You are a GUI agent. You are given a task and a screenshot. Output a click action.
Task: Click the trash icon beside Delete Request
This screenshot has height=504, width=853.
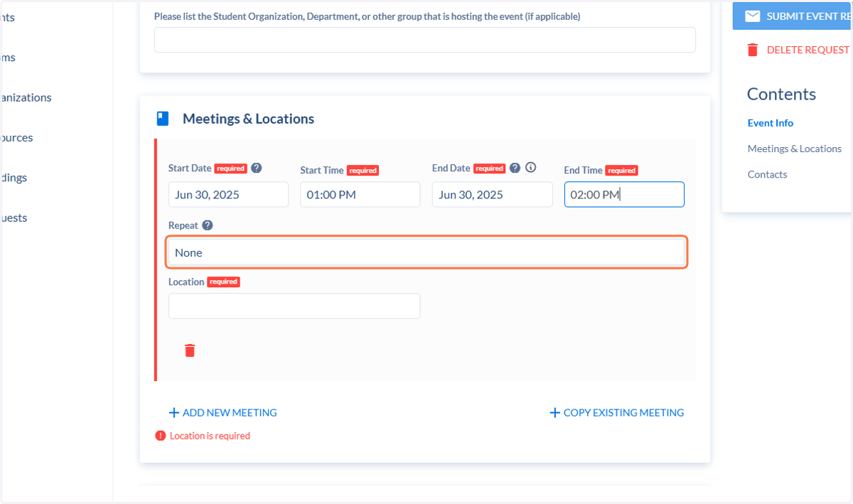753,50
